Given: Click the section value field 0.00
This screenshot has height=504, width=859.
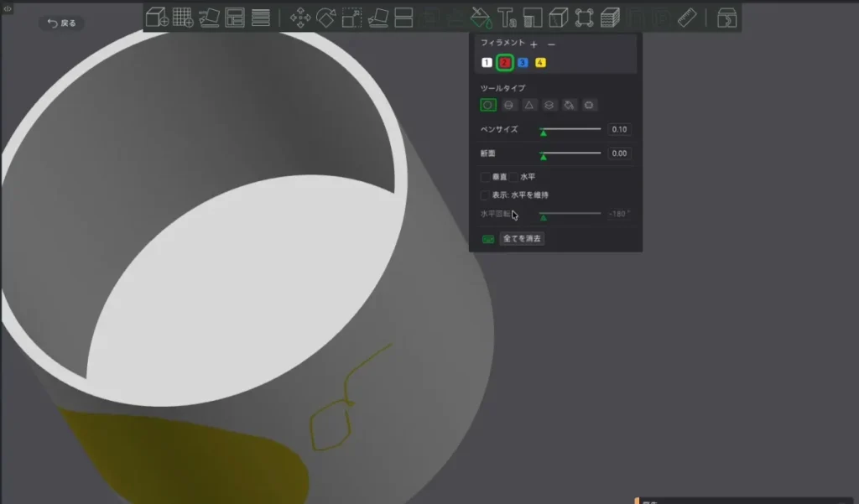Looking at the screenshot, I should 619,153.
